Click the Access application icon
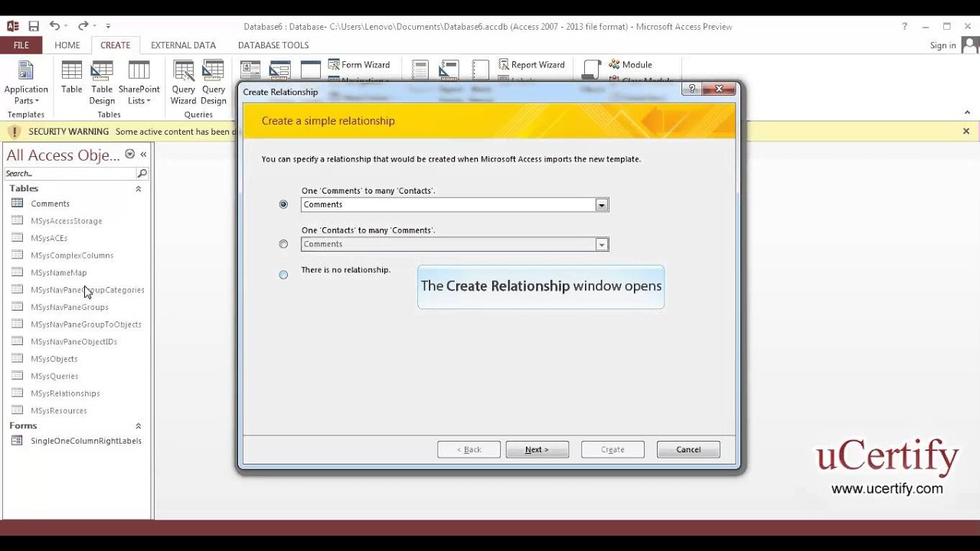 [x=13, y=26]
